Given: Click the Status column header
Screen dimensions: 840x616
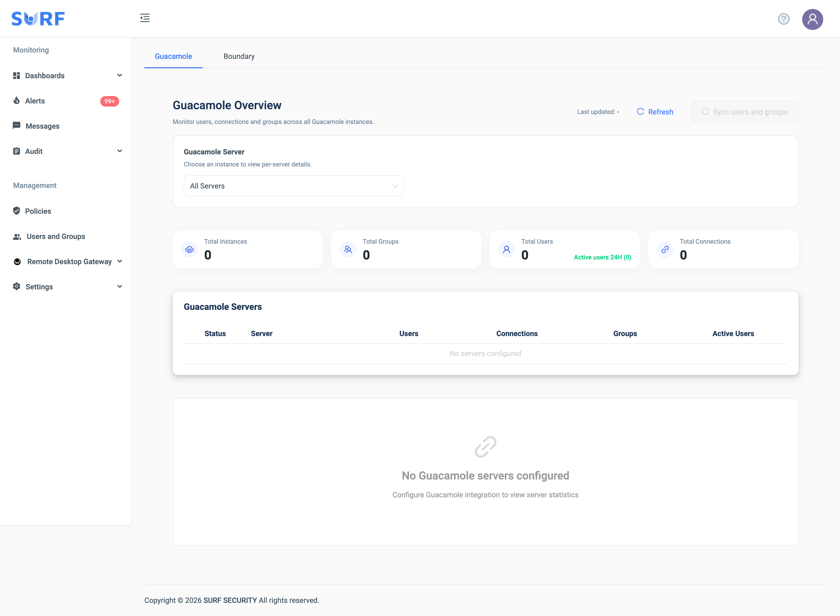Looking at the screenshot, I should [x=215, y=334].
